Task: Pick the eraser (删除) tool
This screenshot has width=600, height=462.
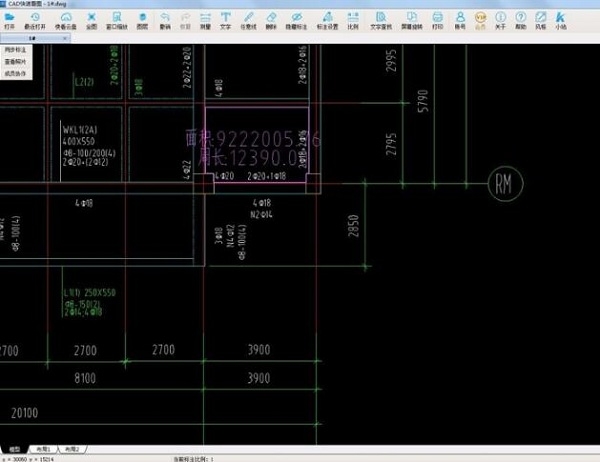Action: pyautogui.click(x=271, y=21)
